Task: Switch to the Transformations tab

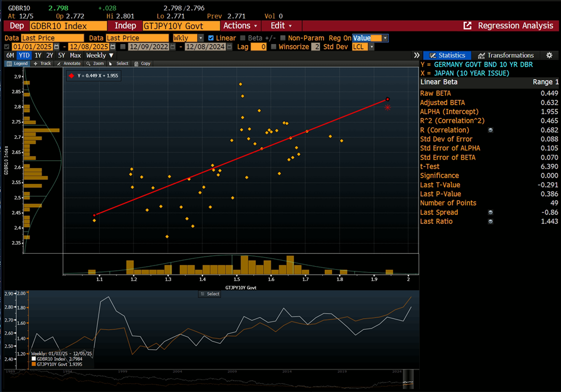Action: click(505, 55)
